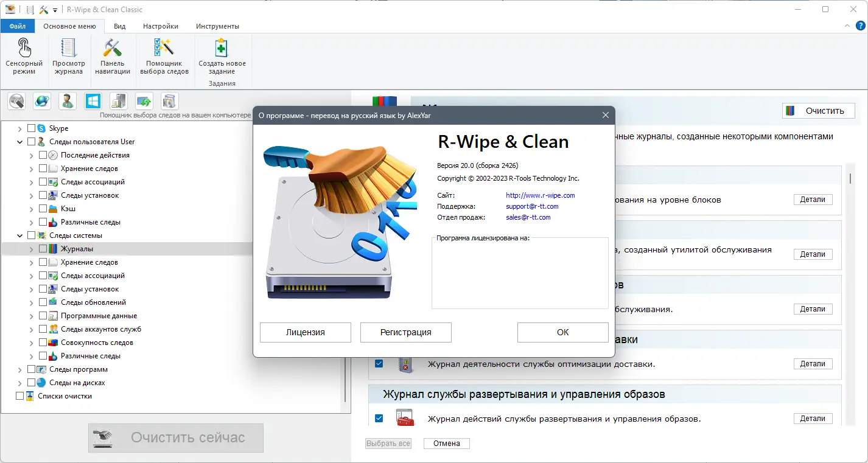Click the deployment image service journal icon
Screen dimensions: 868x463
405,419
